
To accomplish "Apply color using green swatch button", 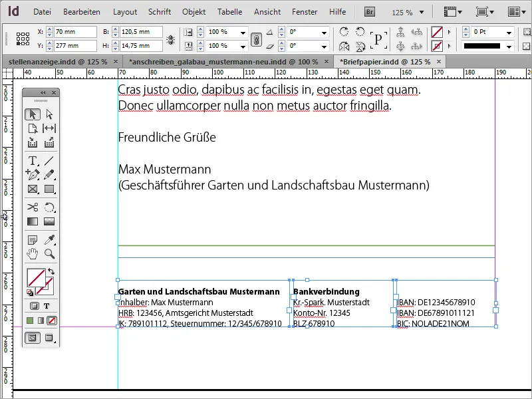I will tap(30, 321).
